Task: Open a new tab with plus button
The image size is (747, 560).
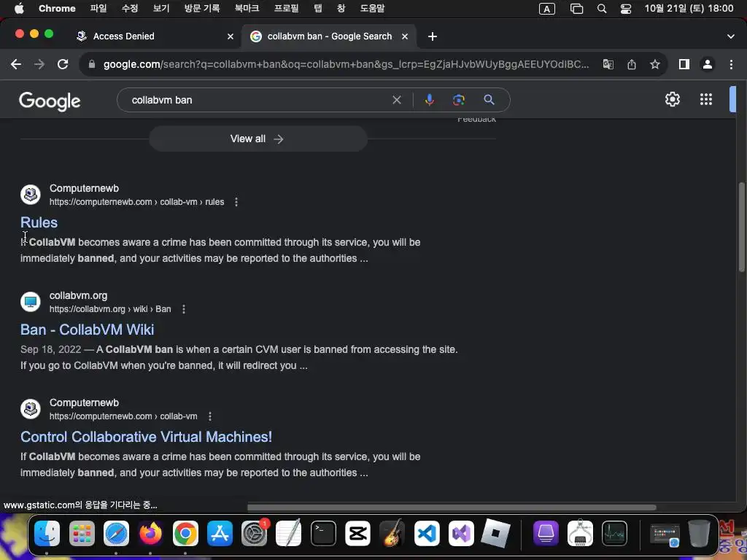Action: (432, 36)
